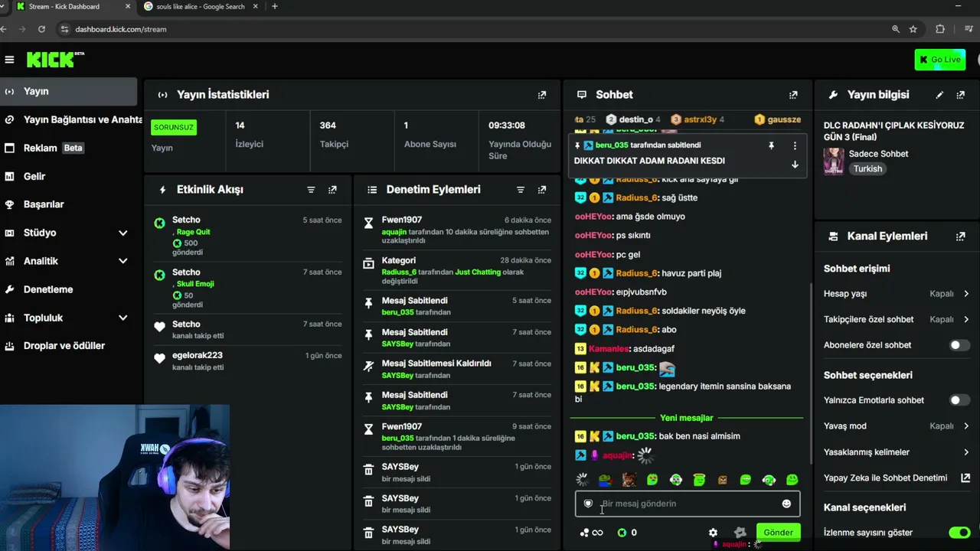Focus the Bir mesaj gönderin input
The height and width of the screenshot is (551, 980).
[688, 504]
